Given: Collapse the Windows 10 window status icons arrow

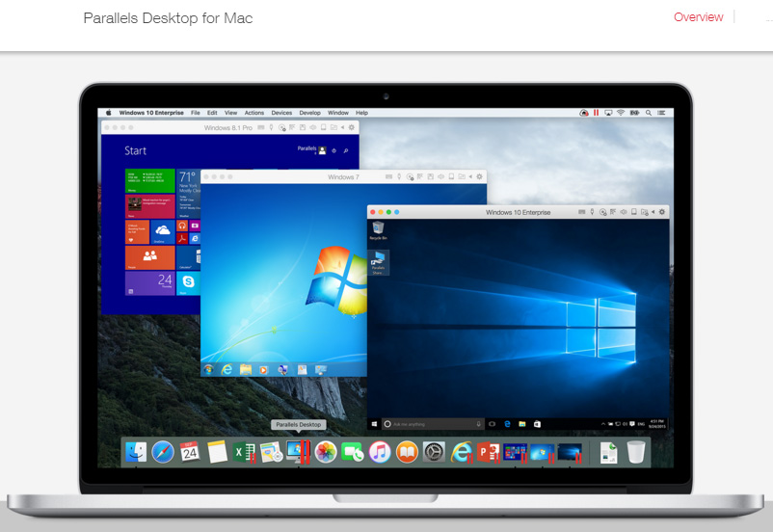Looking at the screenshot, I should 653,212.
